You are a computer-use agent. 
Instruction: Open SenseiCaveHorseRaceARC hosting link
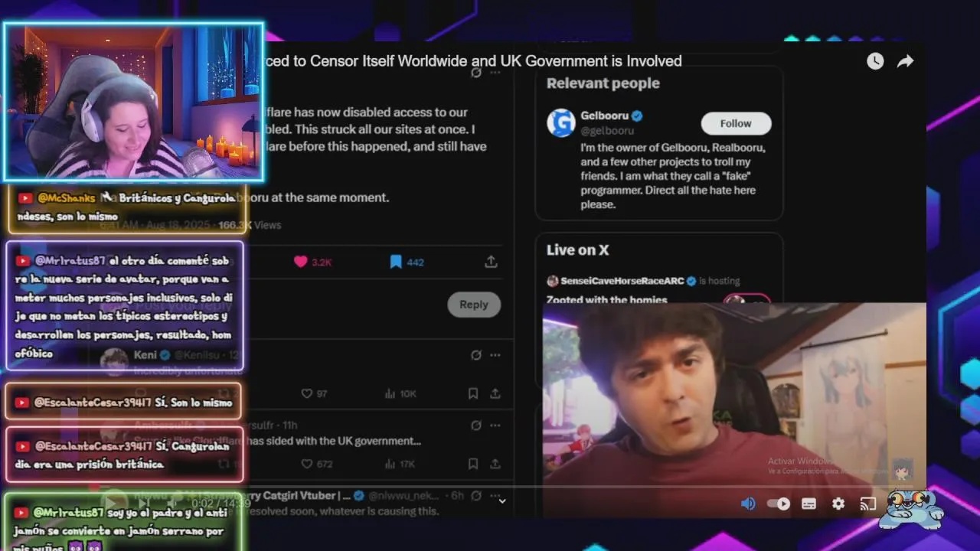pyautogui.click(x=621, y=281)
